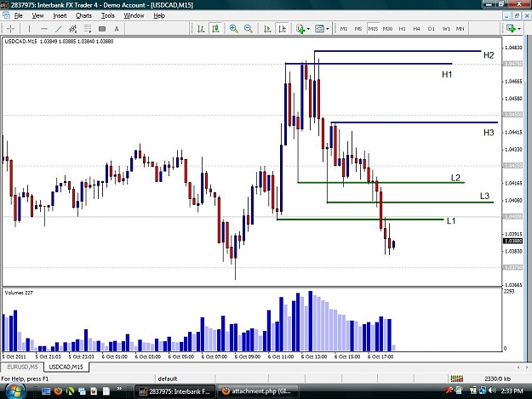The height and width of the screenshot is (399, 532).
Task: Click the Templates icon
Action: pyautogui.click(x=319, y=29)
